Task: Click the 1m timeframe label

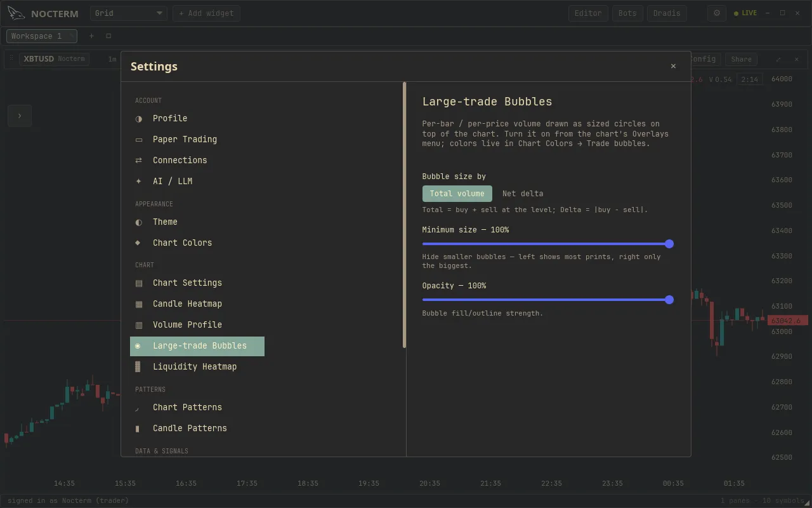Action: 112,59
